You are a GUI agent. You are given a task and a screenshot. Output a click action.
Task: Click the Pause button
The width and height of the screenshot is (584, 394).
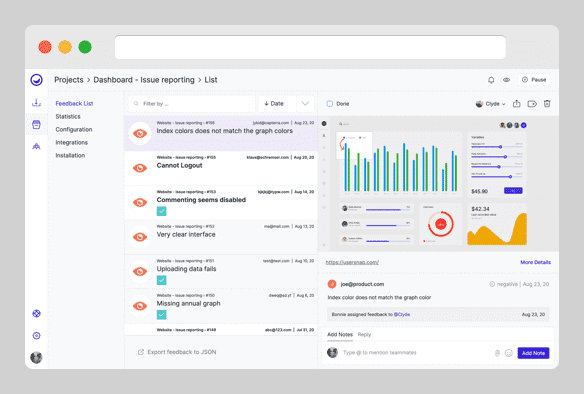534,80
